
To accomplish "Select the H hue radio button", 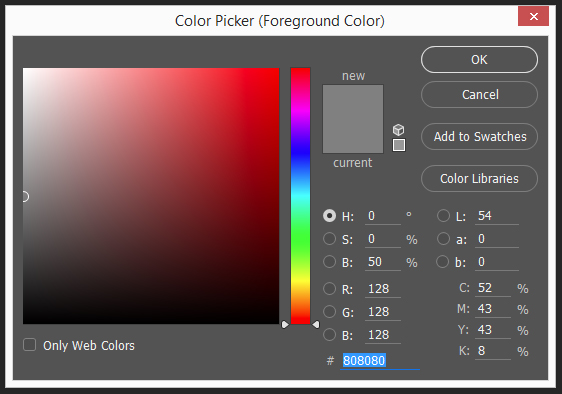I will click(x=329, y=216).
